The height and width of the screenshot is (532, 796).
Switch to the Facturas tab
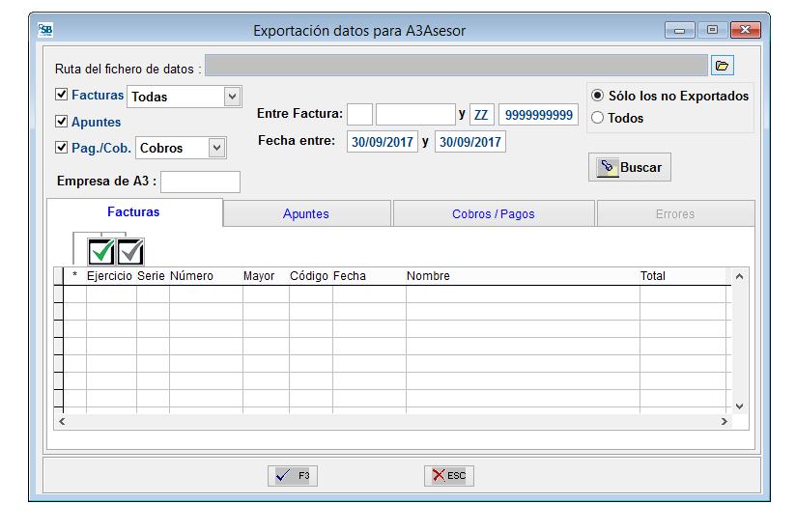pyautogui.click(x=134, y=212)
